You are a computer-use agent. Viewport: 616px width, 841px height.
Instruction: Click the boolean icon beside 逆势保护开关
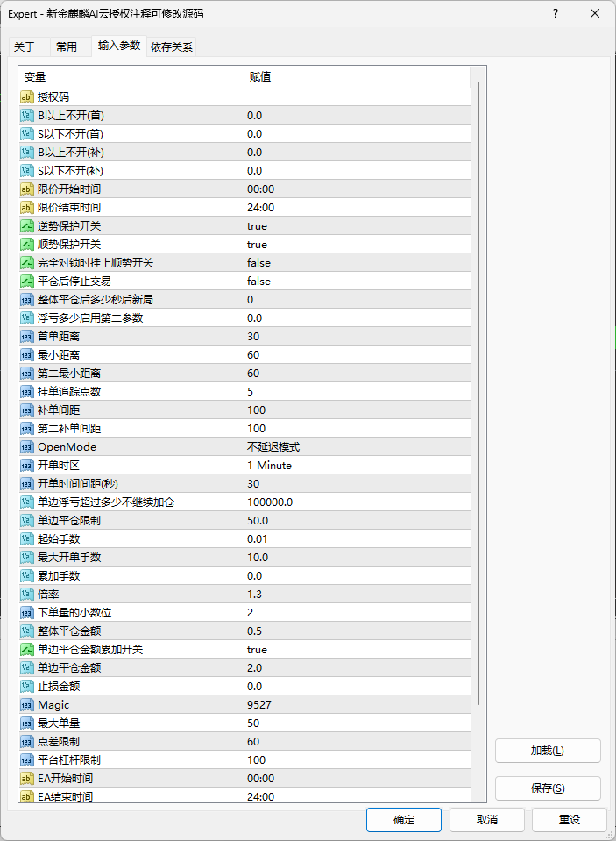tap(26, 225)
